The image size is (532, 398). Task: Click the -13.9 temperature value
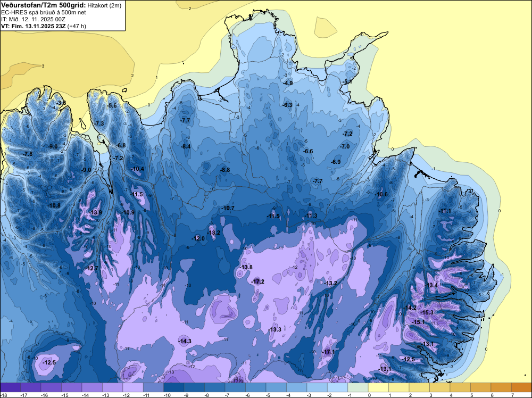pyautogui.click(x=96, y=212)
